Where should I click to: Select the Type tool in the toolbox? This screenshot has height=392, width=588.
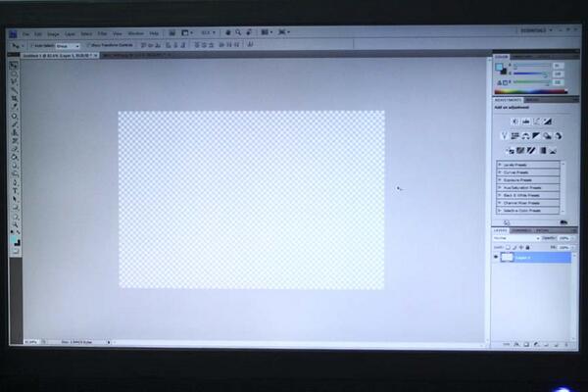pos(15,191)
